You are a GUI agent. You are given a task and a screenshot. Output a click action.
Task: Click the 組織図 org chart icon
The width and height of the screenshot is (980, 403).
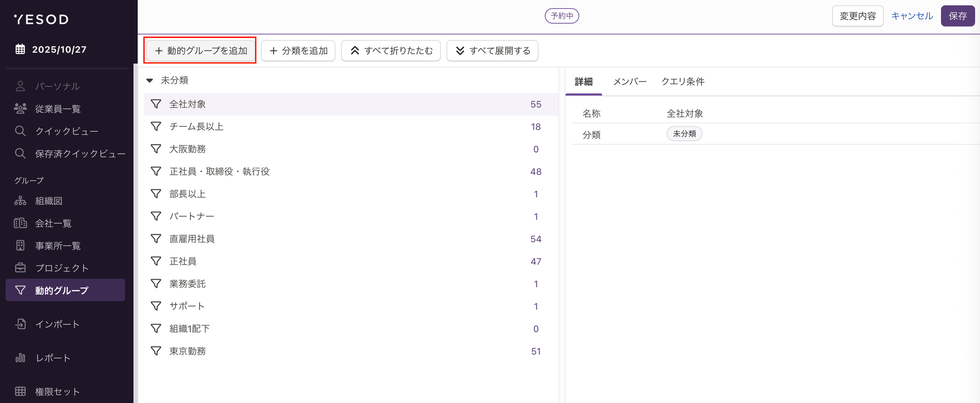[x=20, y=201]
